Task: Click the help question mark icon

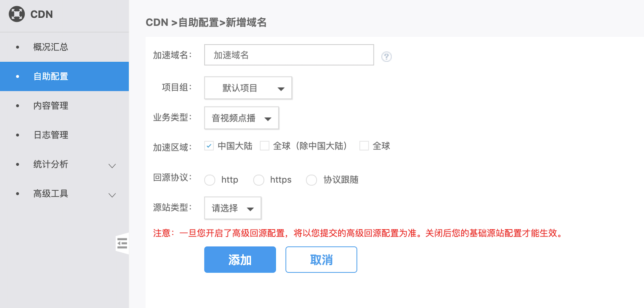Action: tap(386, 57)
